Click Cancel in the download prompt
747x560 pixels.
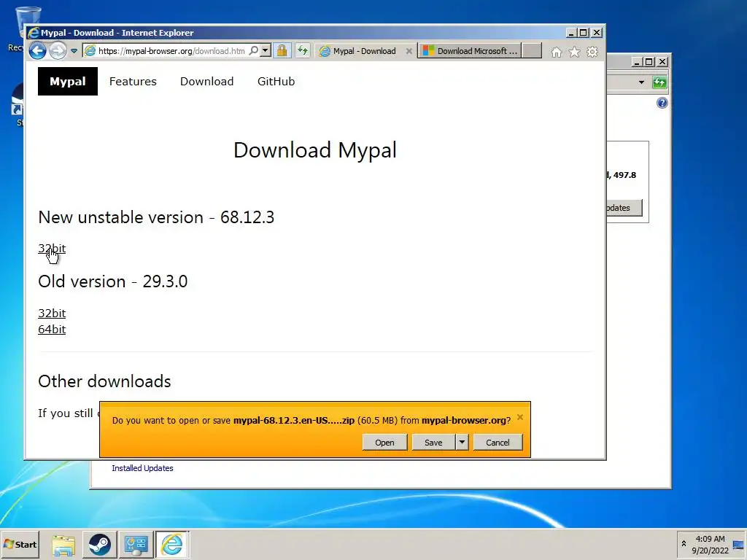coord(498,443)
